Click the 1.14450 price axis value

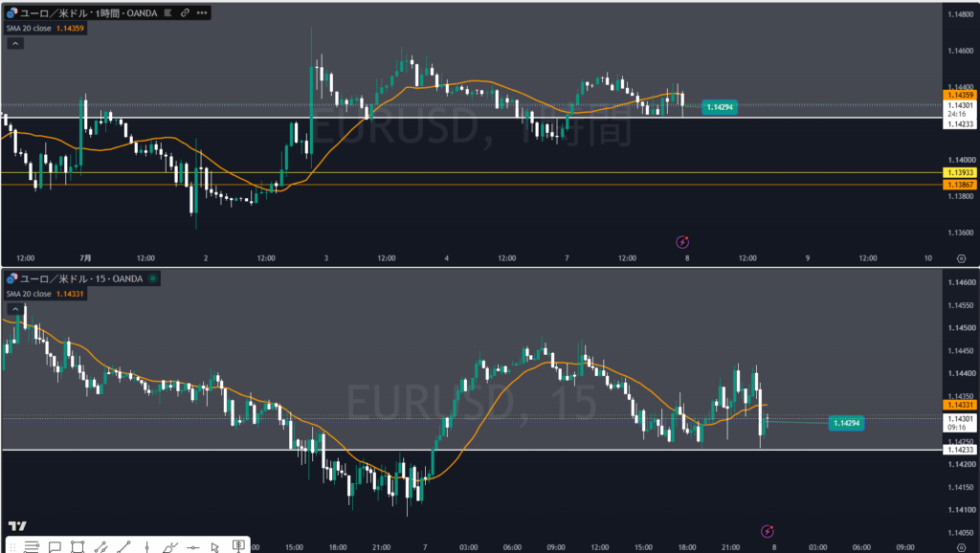960,351
